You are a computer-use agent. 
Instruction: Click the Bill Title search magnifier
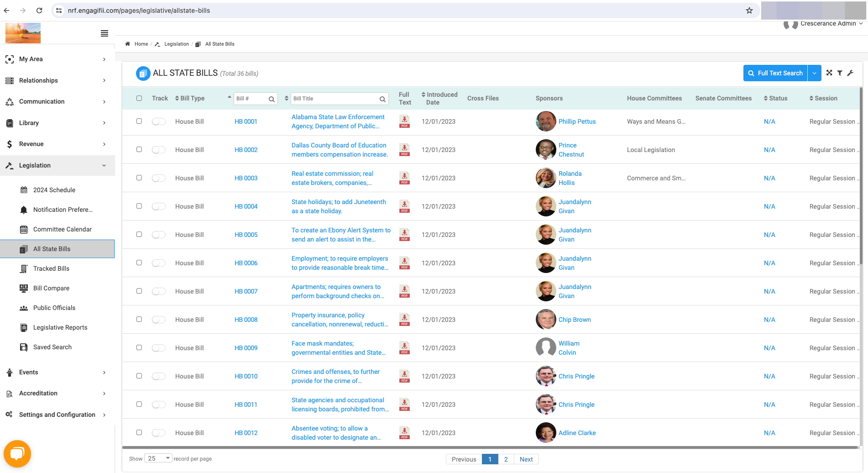[382, 99]
